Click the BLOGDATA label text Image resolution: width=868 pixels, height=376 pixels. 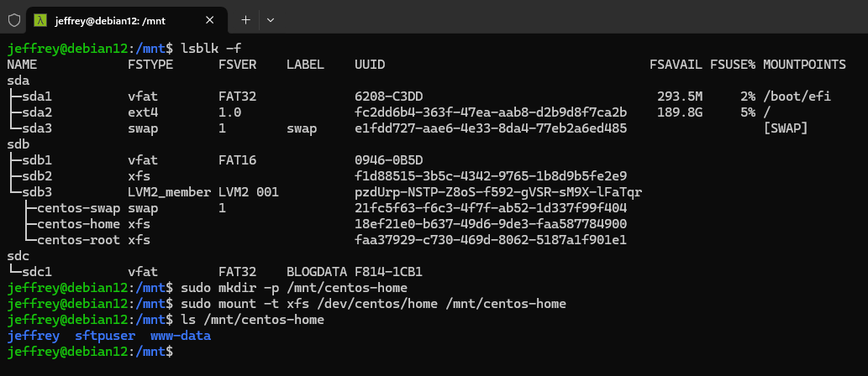[x=317, y=272]
